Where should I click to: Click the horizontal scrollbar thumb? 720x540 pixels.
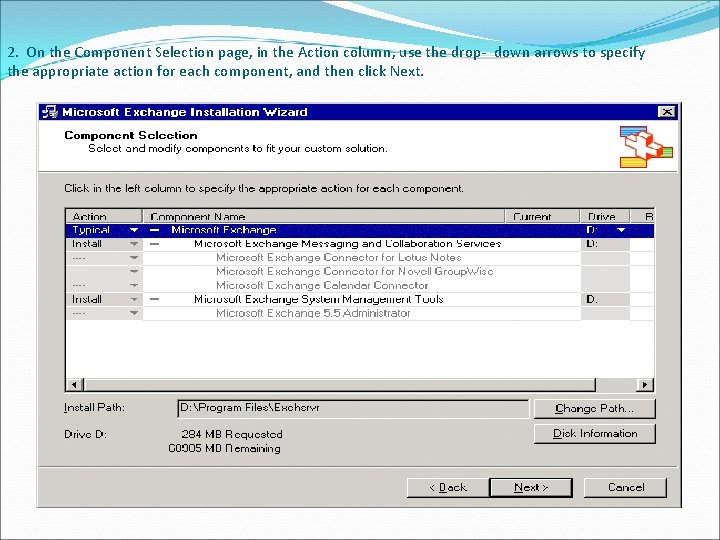340,384
